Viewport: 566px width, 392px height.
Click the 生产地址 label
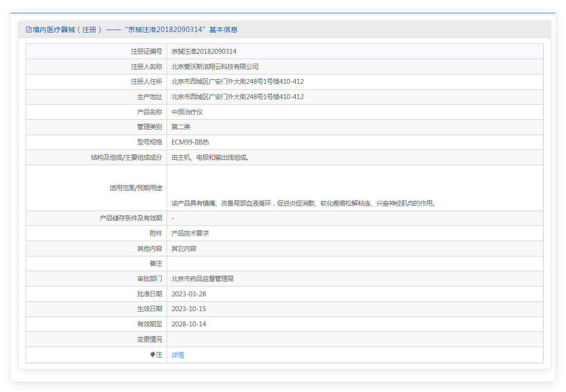click(x=150, y=97)
